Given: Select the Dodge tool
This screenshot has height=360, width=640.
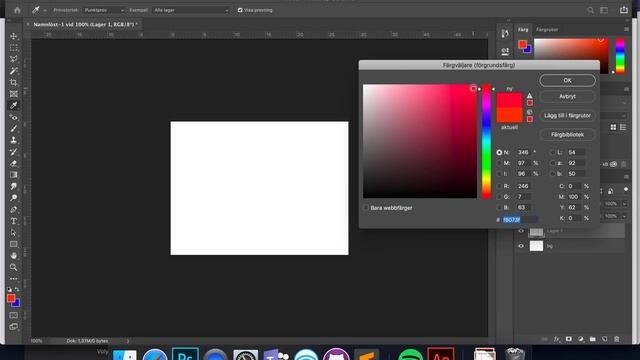Looking at the screenshot, I should 13,198.
